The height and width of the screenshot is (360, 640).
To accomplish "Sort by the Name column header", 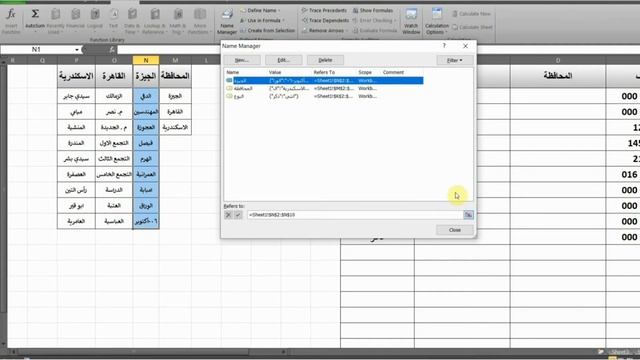I will click(233, 72).
